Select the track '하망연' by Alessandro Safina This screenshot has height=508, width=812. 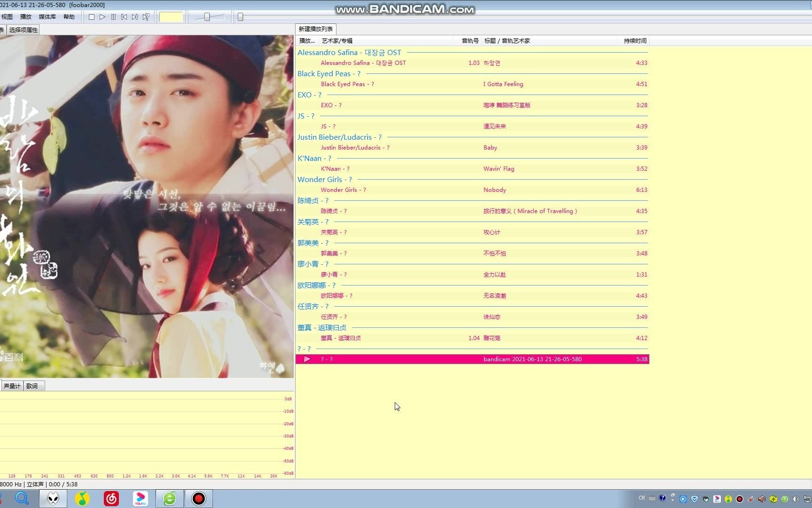click(x=472, y=63)
